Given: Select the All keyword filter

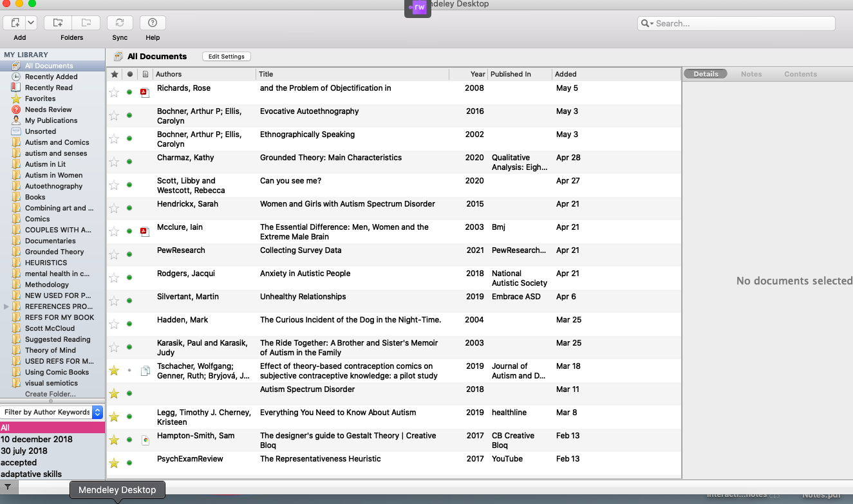Looking at the screenshot, I should click(52, 427).
